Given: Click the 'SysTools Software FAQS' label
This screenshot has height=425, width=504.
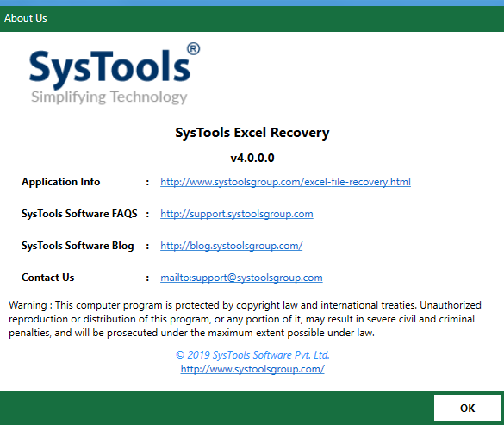Looking at the screenshot, I should coord(79,214).
